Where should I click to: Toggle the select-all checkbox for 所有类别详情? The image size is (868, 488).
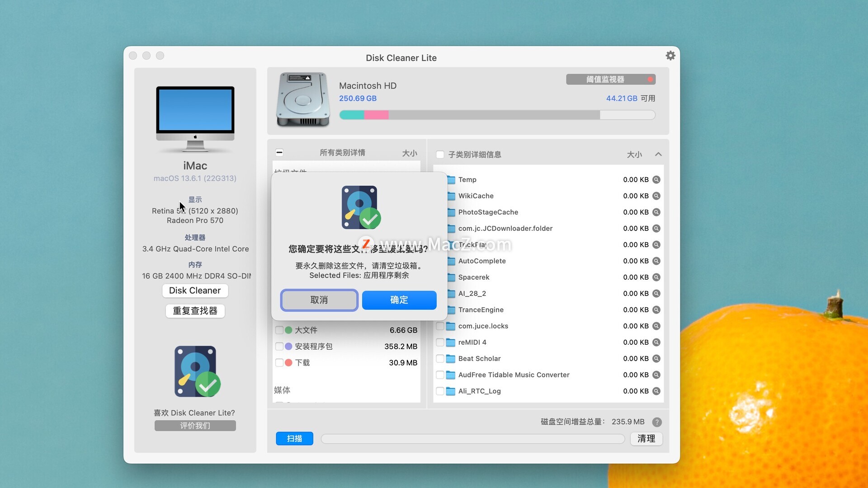[x=279, y=153]
